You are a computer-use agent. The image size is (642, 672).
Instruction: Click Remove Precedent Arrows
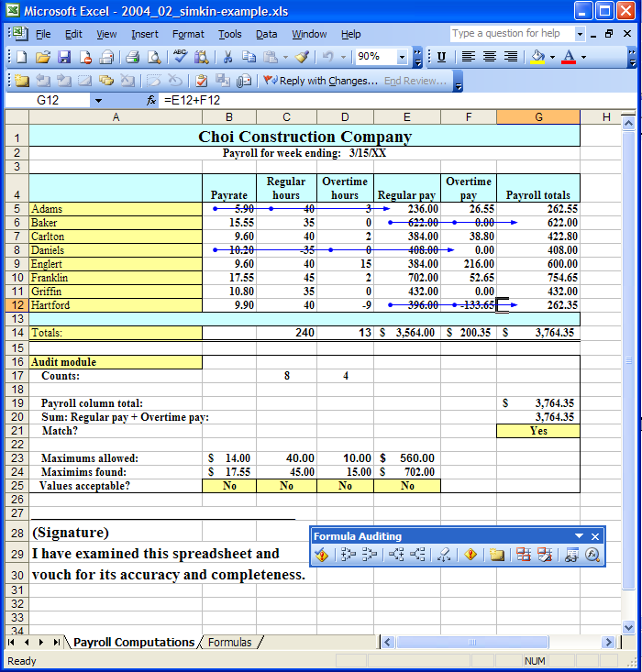370,555
